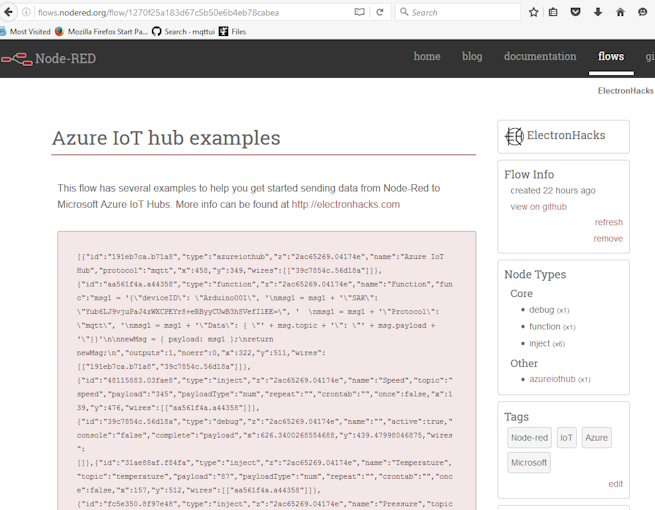Screen dimensions: 655x510
Task: Click the Tags heading
Action: 516,416
